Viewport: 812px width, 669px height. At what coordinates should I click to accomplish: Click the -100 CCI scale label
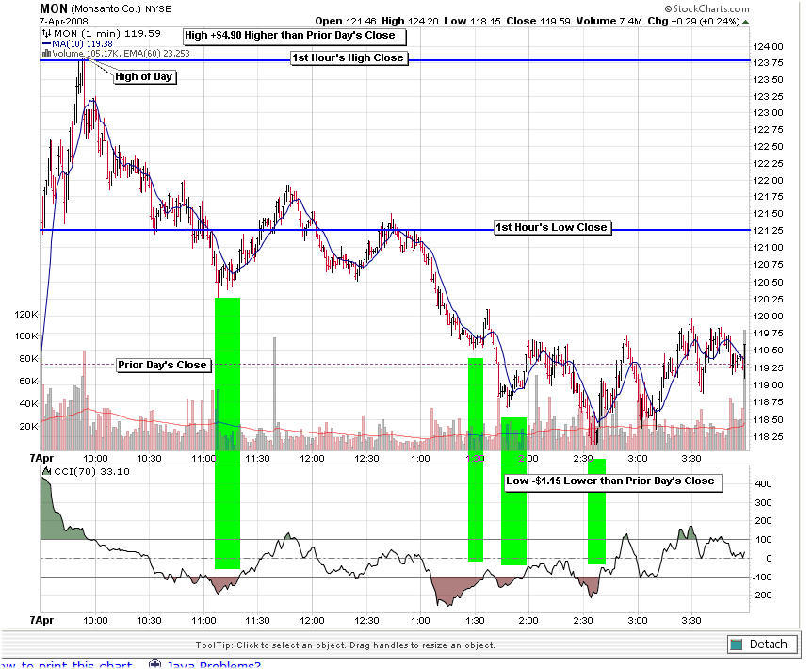pos(762,578)
